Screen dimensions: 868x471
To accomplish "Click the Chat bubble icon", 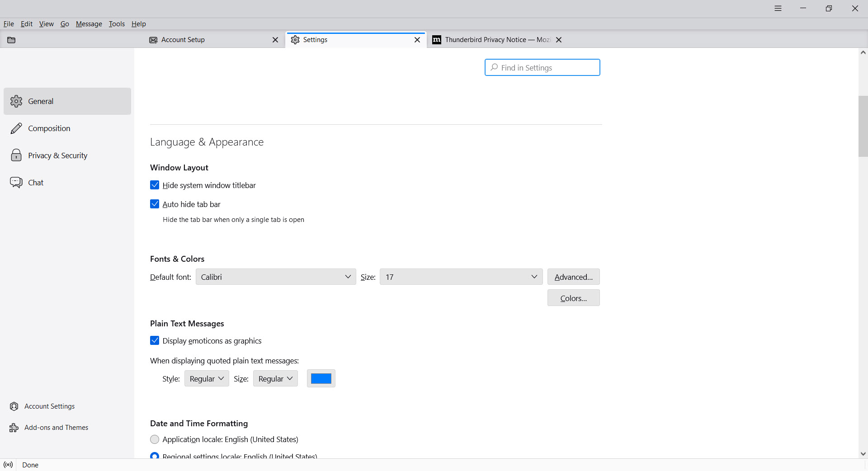I will 16,183.
